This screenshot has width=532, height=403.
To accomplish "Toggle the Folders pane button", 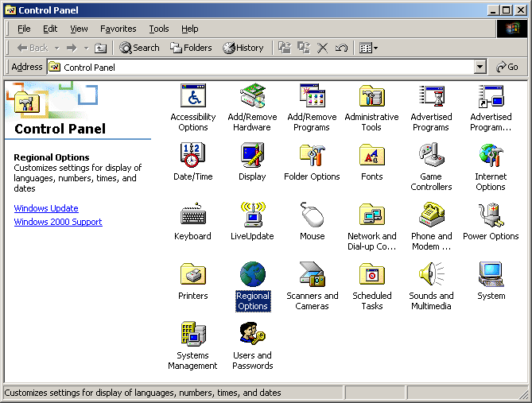I will pyautogui.click(x=191, y=48).
